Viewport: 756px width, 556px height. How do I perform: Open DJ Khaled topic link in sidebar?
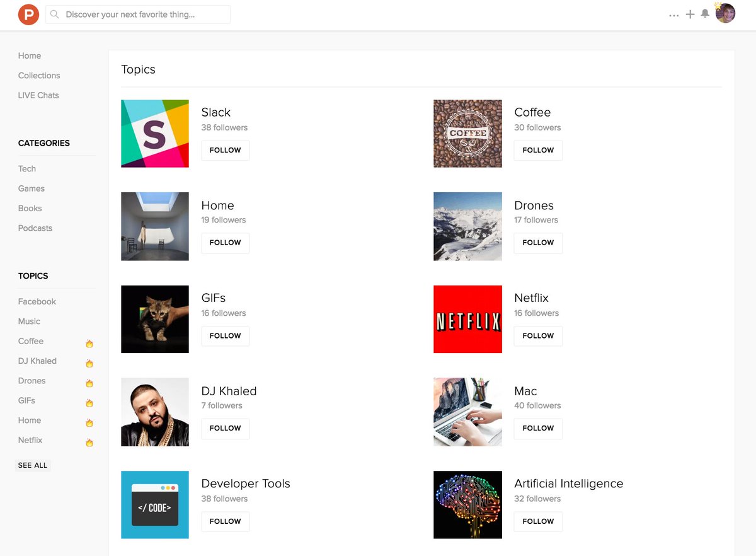pos(37,361)
